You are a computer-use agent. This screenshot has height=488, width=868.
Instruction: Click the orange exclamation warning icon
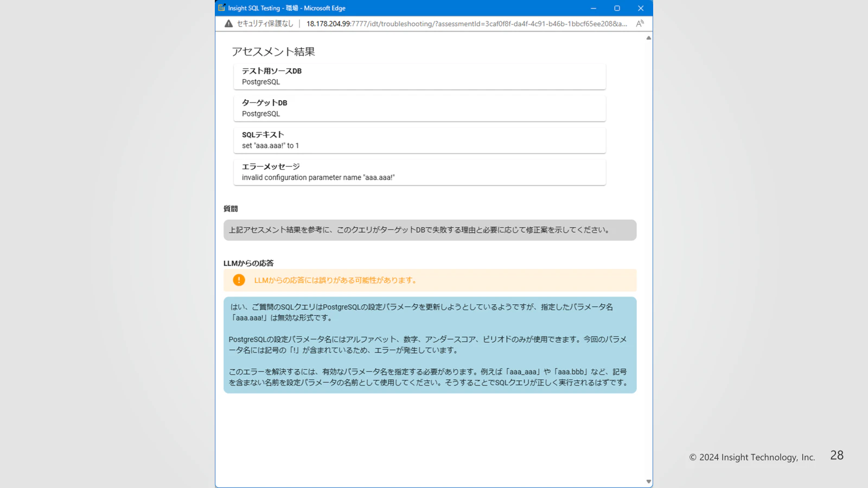[x=239, y=280]
